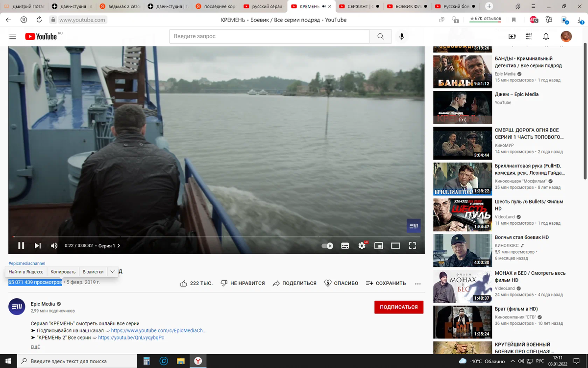Click the magnifier search button

pos(381,36)
